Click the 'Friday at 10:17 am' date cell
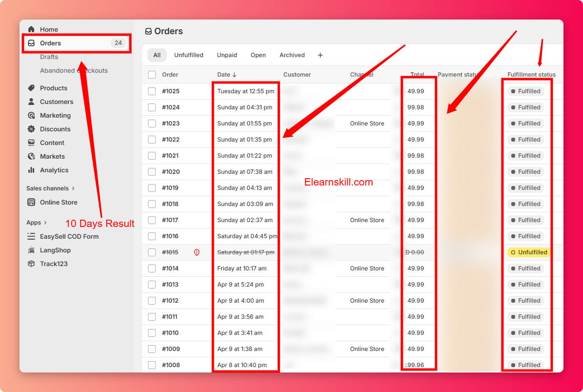The width and height of the screenshot is (583, 392). click(x=242, y=268)
